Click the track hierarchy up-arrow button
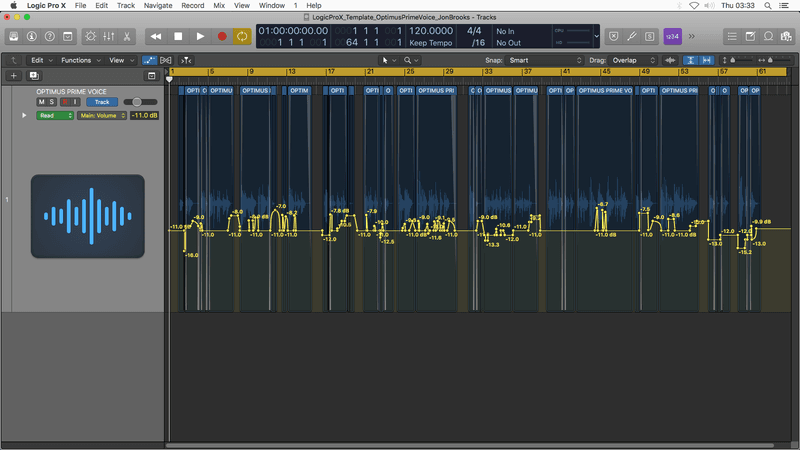The image size is (800, 450). tap(13, 60)
